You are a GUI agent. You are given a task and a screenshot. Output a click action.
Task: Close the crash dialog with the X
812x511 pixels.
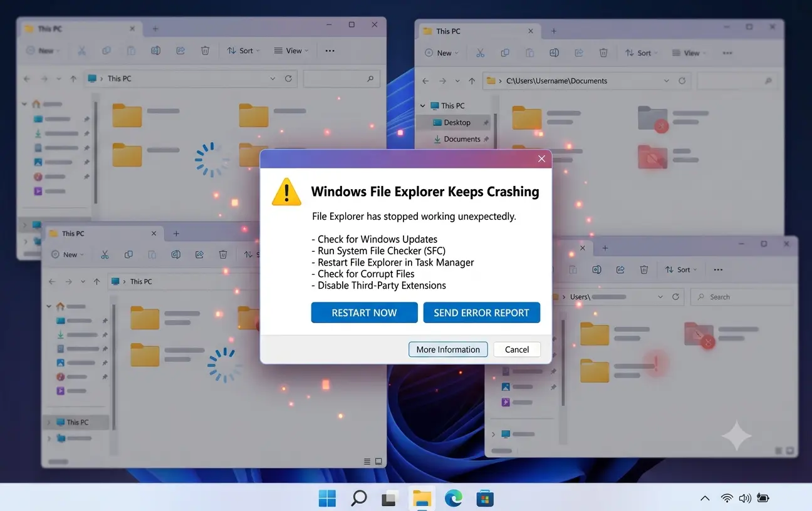541,159
